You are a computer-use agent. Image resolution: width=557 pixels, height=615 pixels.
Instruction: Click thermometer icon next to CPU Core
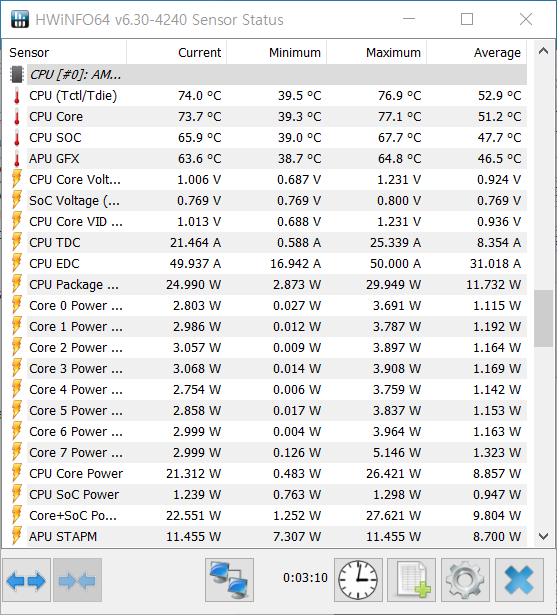click(17, 116)
